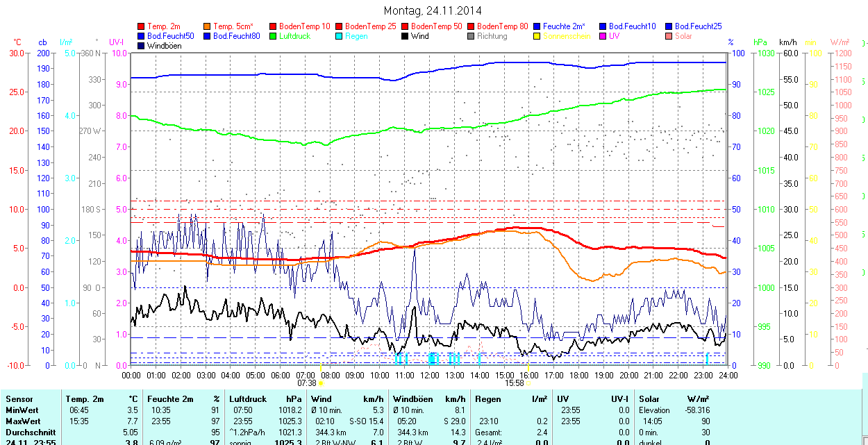868x445 pixels.
Task: Click the 12:00 label on time axis
Action: [430, 375]
